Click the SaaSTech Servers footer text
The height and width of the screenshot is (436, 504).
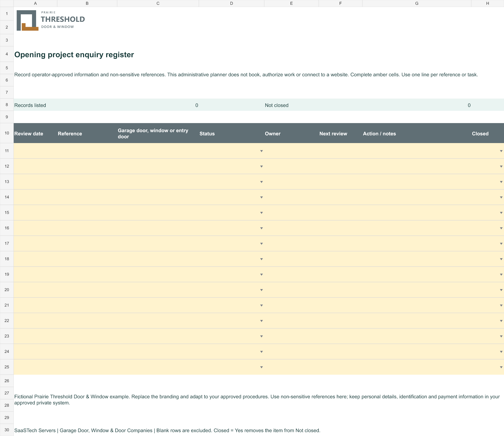[167, 430]
